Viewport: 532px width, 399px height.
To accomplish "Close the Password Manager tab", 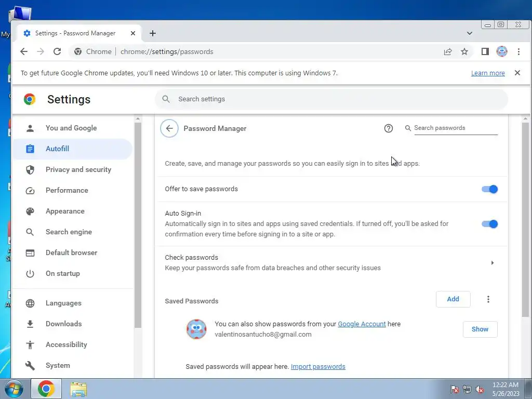I will point(133,33).
